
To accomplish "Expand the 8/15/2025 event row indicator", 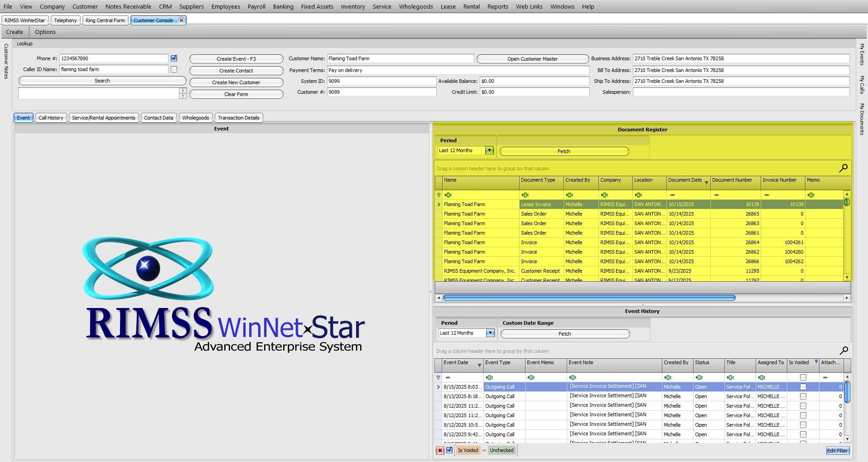I will click(438, 387).
